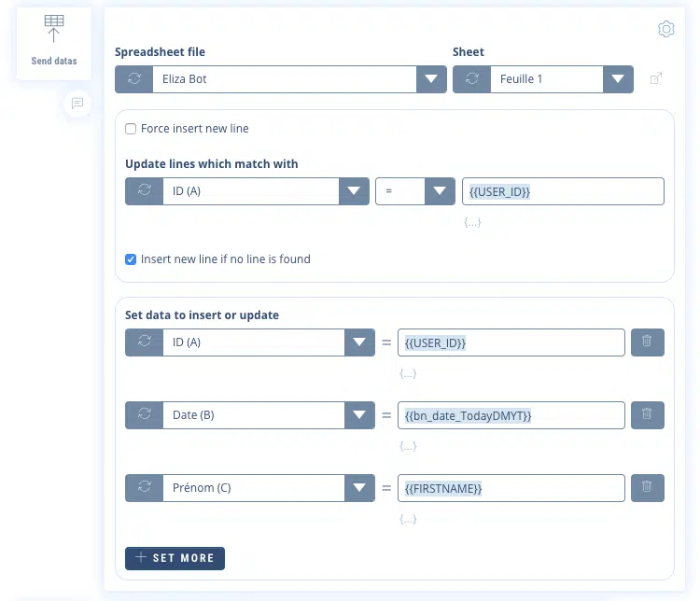The height and width of the screenshot is (601, 700).
Task: Expand the Eliza Bot spreadsheet dropdown
Action: point(430,79)
